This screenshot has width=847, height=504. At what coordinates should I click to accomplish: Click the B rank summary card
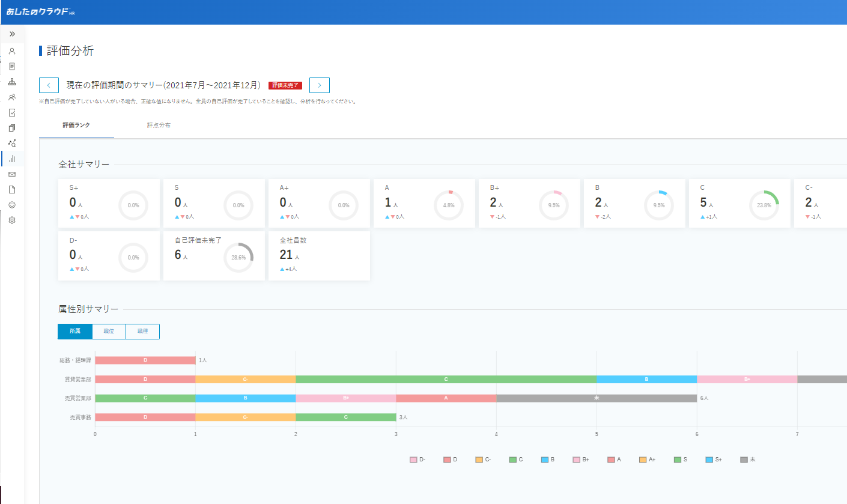634,204
